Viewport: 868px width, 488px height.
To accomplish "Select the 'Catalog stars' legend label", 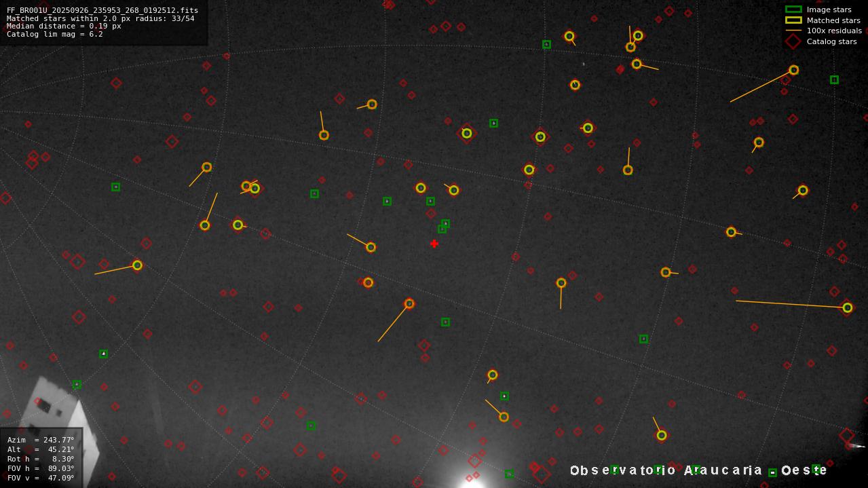I will click(x=831, y=41).
